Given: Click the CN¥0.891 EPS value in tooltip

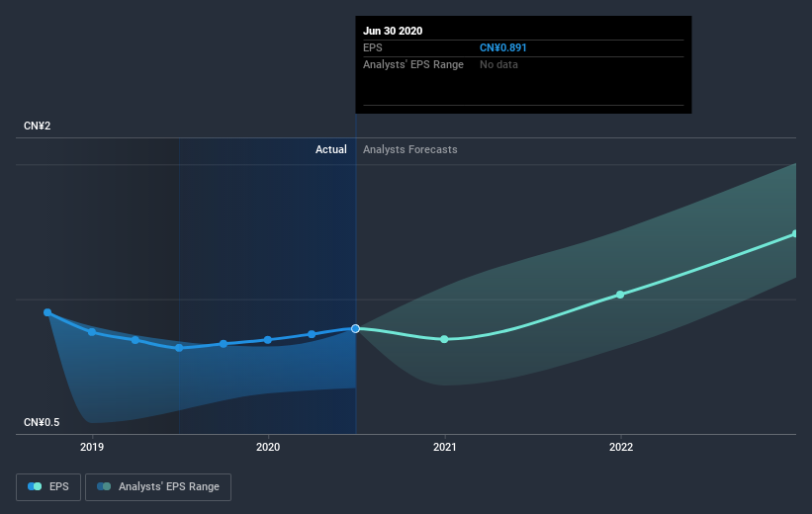Looking at the screenshot, I should click(502, 47).
